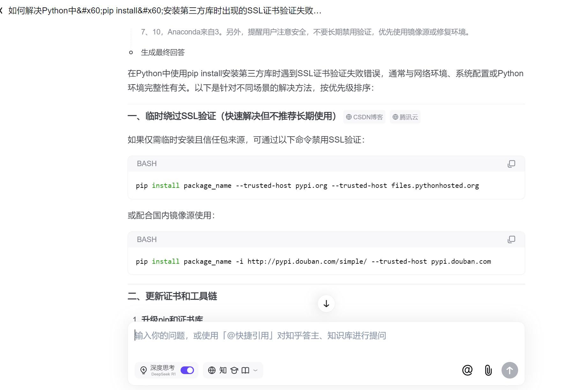This screenshot has height=390, width=588.
Task: Select the Zhihu 知 source icon
Action: 223,370
